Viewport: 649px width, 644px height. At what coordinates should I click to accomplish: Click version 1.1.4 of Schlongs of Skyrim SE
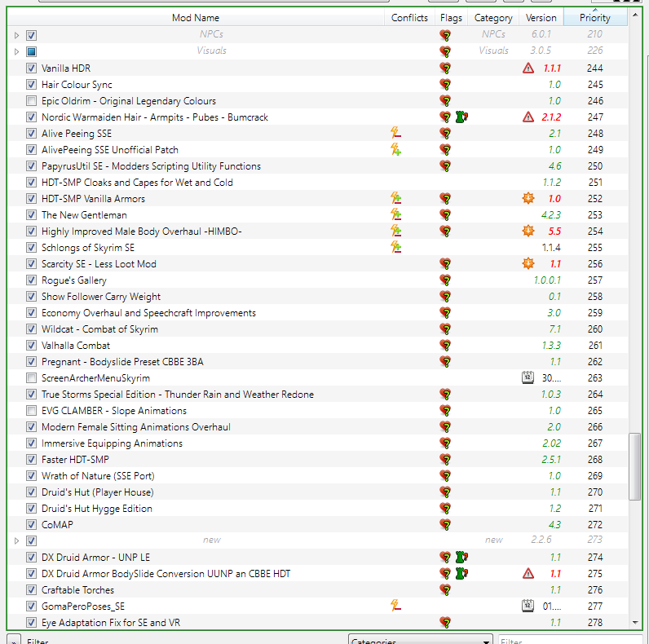pyautogui.click(x=551, y=248)
